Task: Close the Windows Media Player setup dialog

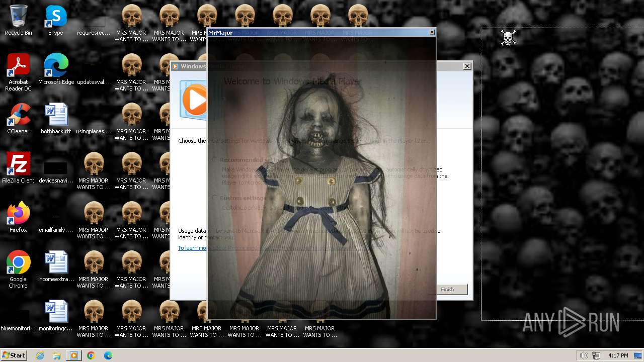Action: click(467, 66)
